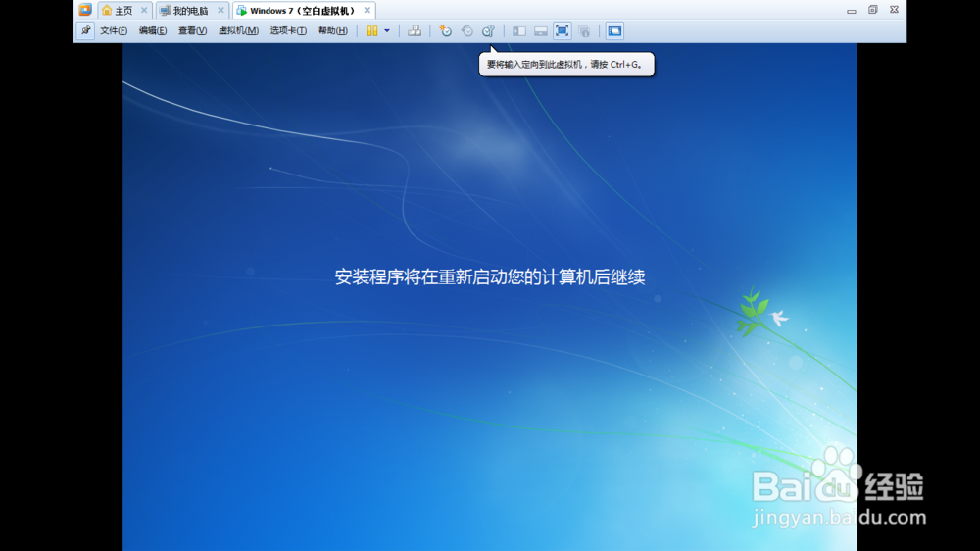This screenshot has height=551, width=980.
Task: Open the 文件(F) menu
Action: pos(114,30)
